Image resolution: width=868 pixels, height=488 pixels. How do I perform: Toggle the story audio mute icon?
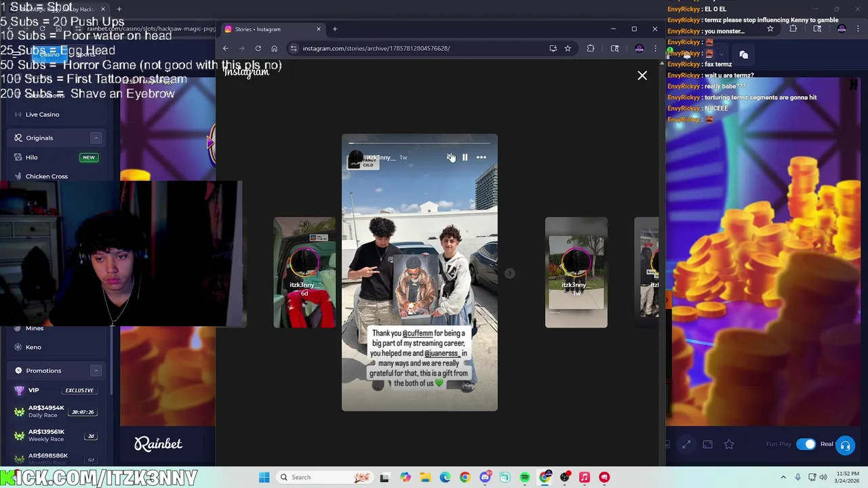(x=450, y=157)
